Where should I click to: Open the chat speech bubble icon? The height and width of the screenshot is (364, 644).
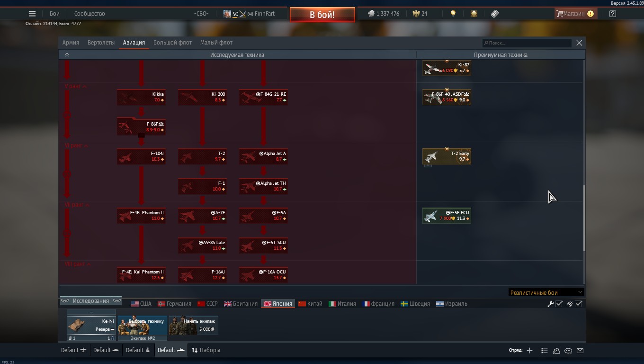coord(568,351)
